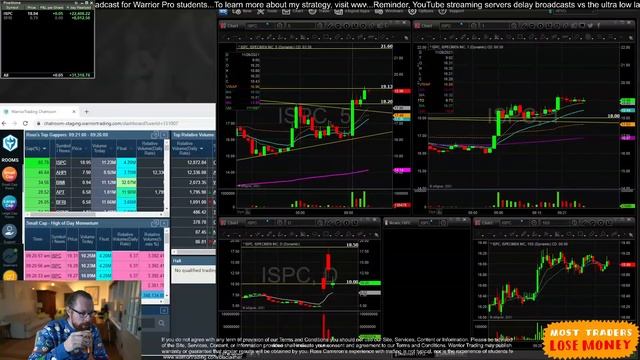Viewport: 640px width, 360px height.
Task: Sort by Gap(%) column arrow
Action: [44, 149]
